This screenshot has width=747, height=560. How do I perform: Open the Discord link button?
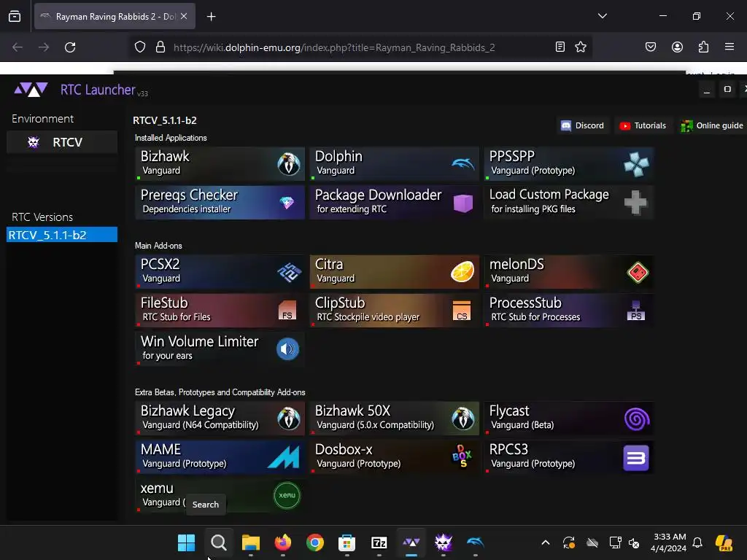(x=583, y=125)
